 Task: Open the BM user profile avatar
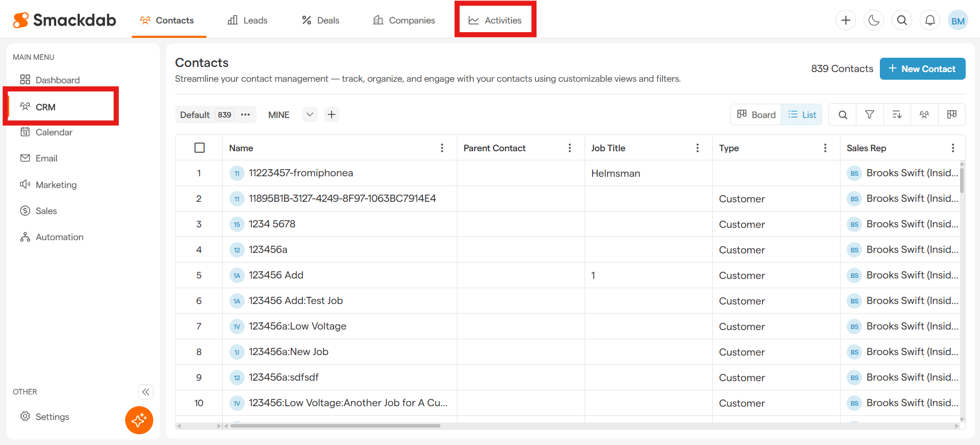click(958, 21)
